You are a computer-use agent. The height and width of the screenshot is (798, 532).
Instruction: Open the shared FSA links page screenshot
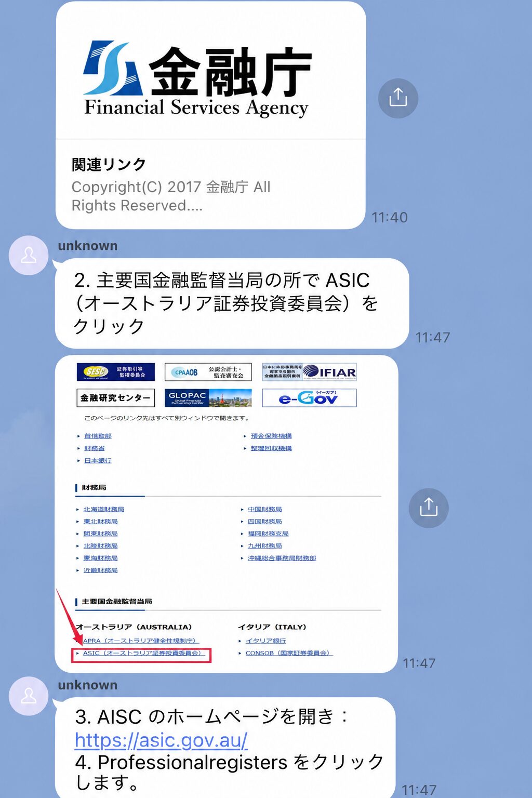coord(227,514)
